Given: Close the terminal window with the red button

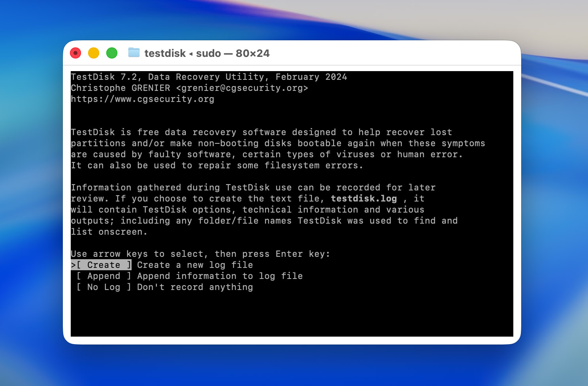Looking at the screenshot, I should click(x=75, y=53).
